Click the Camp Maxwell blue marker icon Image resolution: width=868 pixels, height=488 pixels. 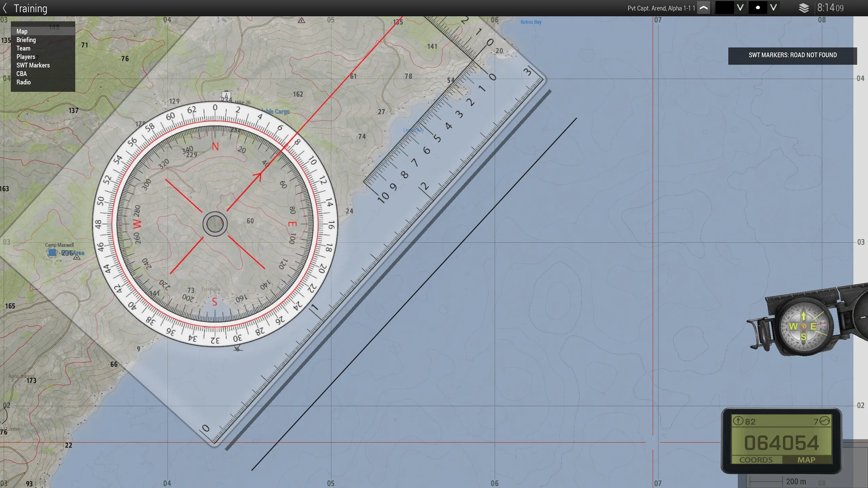click(52, 252)
